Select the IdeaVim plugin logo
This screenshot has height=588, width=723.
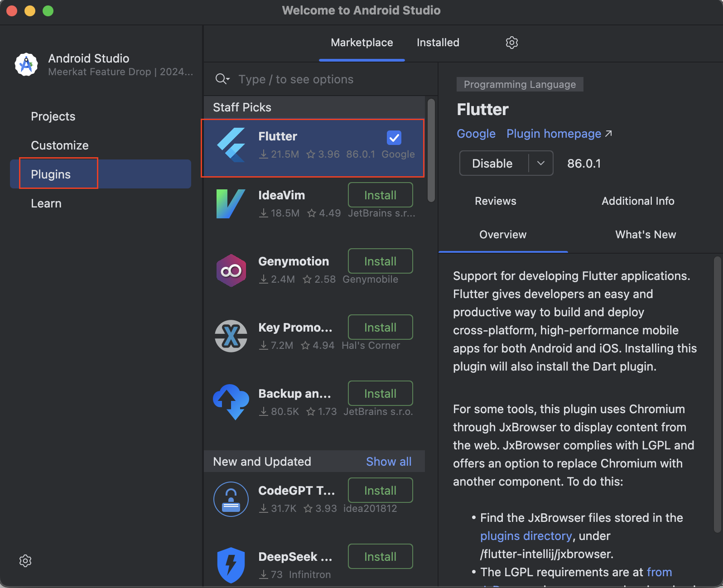[231, 204]
